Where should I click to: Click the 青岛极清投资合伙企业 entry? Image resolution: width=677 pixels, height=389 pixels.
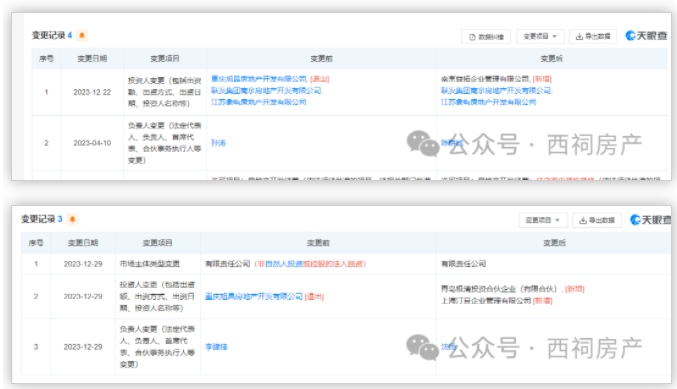click(x=512, y=289)
